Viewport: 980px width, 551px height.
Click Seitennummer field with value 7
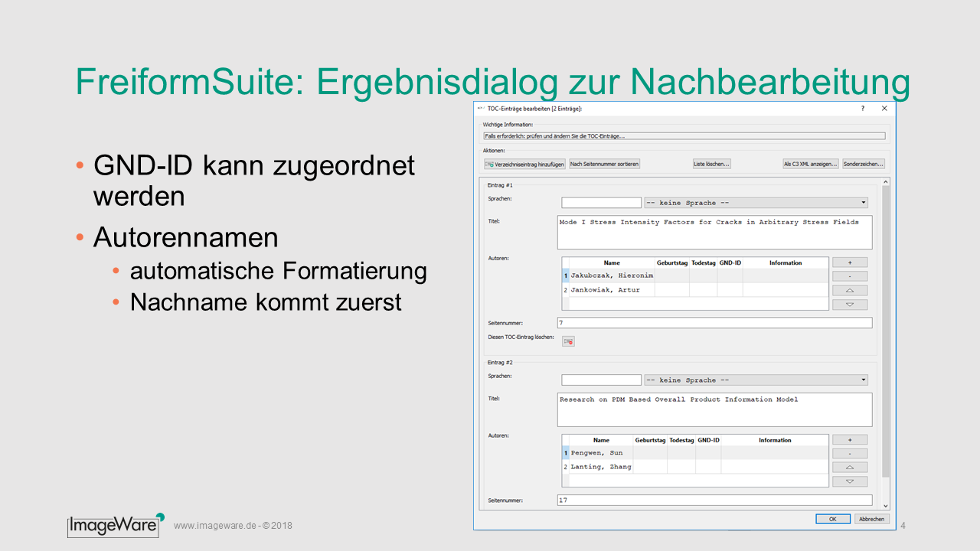714,323
